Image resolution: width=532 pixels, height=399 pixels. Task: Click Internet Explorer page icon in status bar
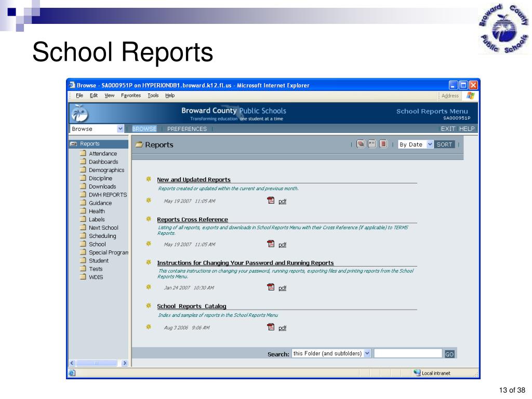tap(72, 373)
